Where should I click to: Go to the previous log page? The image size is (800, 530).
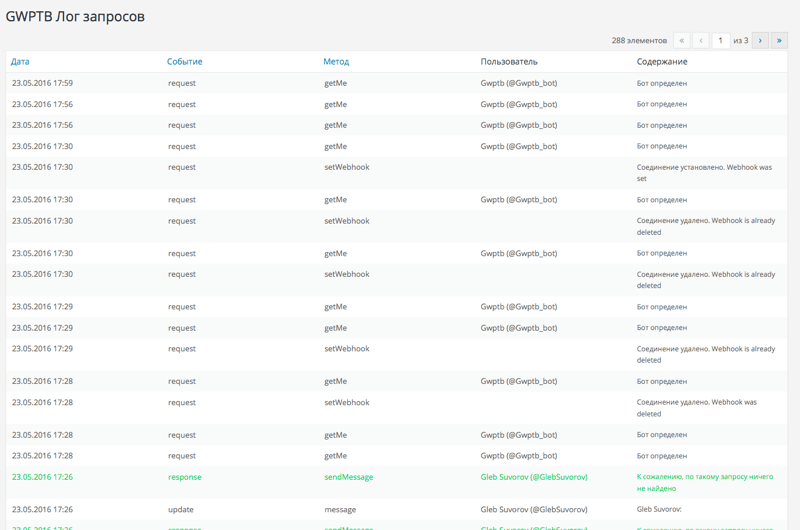point(701,40)
